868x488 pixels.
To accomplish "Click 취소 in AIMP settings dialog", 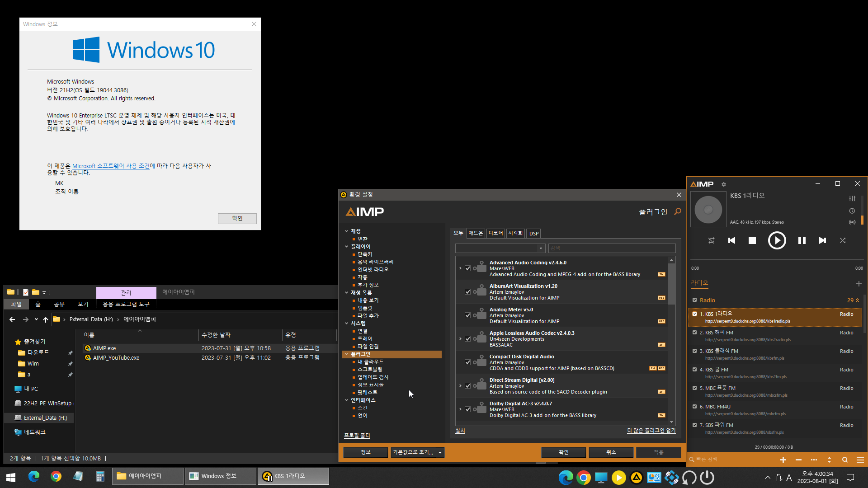I will tap(611, 452).
